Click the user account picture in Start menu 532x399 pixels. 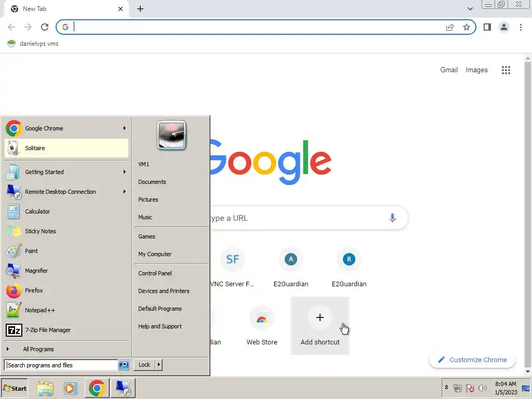pyautogui.click(x=171, y=135)
